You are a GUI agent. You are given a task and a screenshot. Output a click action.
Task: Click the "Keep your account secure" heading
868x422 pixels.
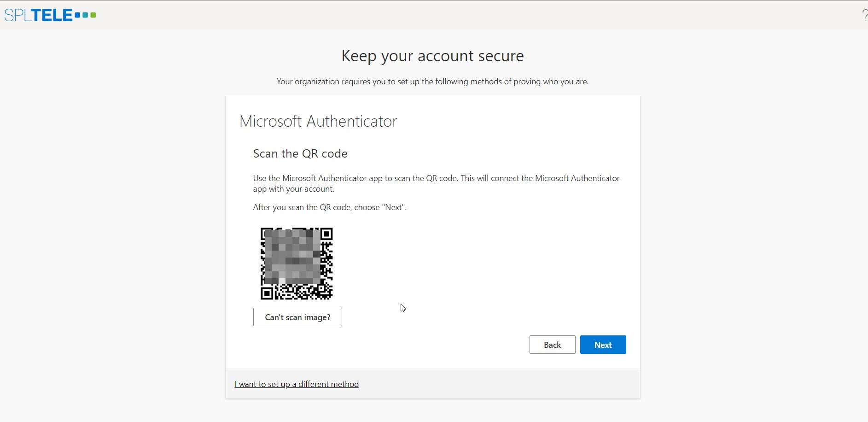click(432, 56)
